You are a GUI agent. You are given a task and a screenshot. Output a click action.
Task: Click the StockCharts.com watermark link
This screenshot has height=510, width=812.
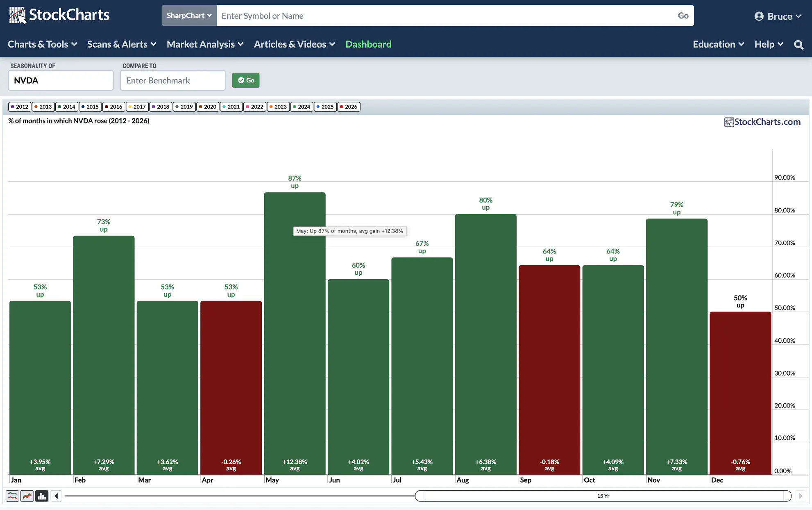coord(762,122)
